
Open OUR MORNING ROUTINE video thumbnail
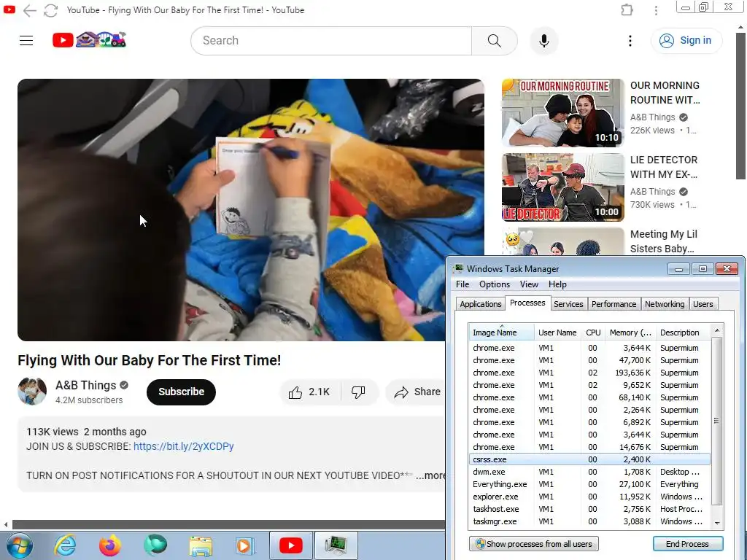tap(562, 113)
